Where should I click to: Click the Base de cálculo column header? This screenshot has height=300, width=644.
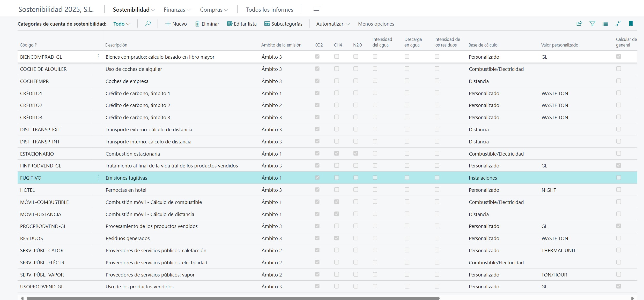click(x=483, y=45)
